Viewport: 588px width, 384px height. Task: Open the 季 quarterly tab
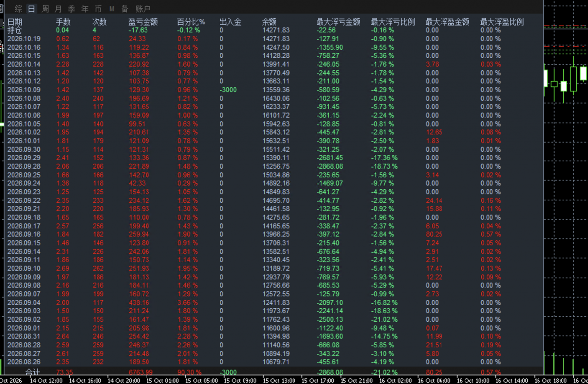[x=72, y=9]
